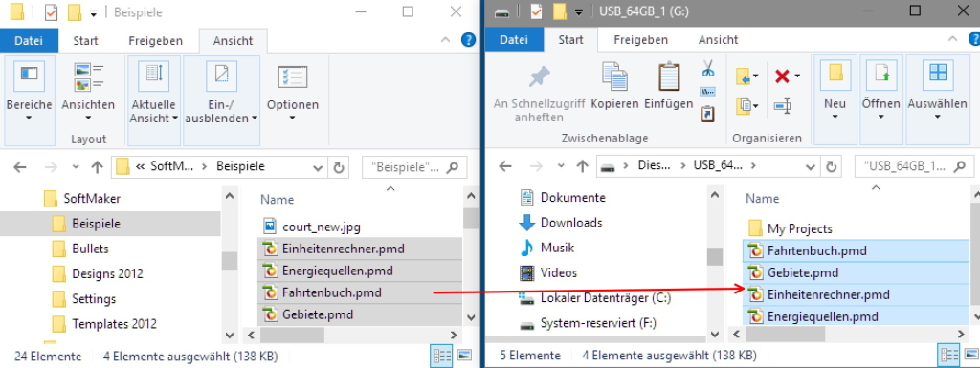The width and height of the screenshot is (980, 368).
Task: Switch Beispiele window to details view
Action: [x=441, y=357]
